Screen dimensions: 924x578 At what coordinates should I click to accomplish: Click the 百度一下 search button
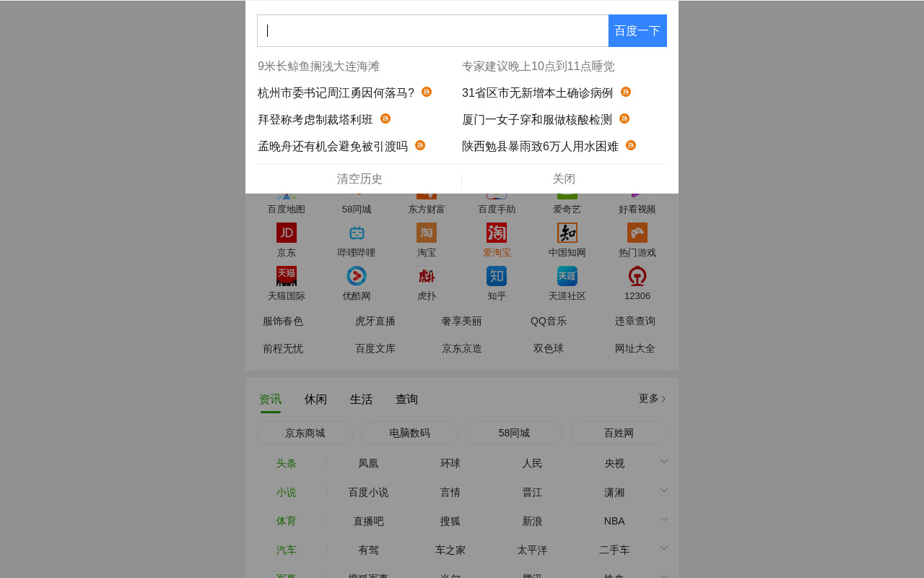pos(637,30)
